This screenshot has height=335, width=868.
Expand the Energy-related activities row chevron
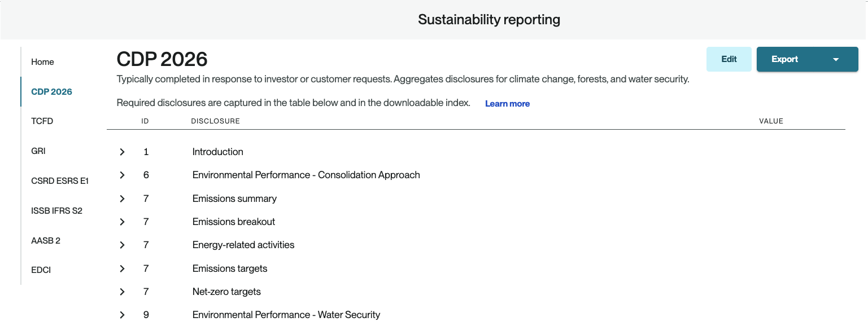coord(122,245)
